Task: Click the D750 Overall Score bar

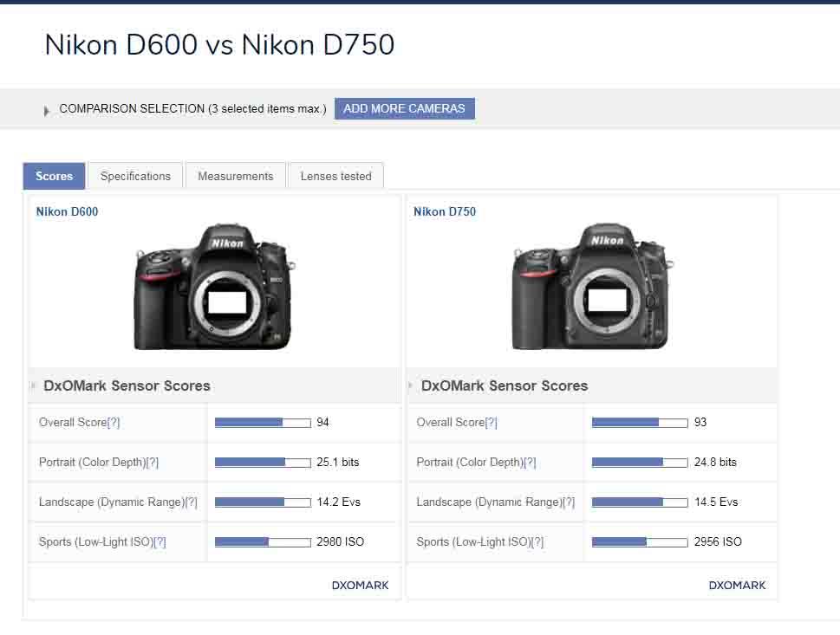Action: tap(640, 423)
